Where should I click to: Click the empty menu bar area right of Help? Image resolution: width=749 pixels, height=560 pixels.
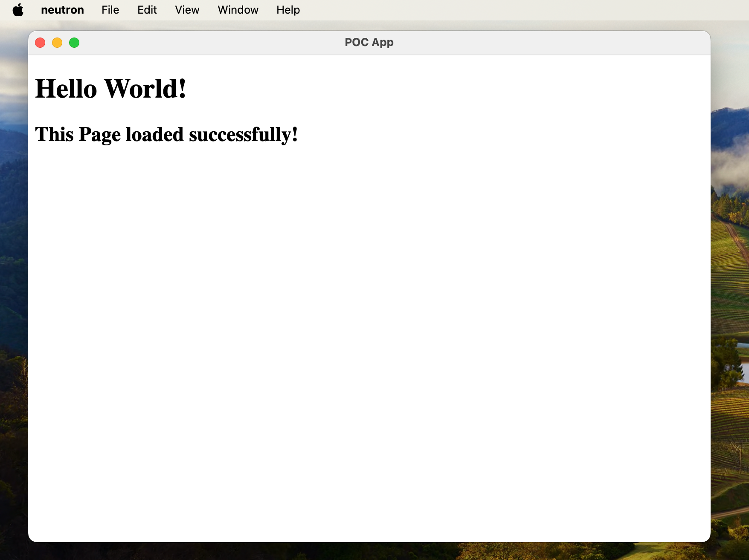512,10
